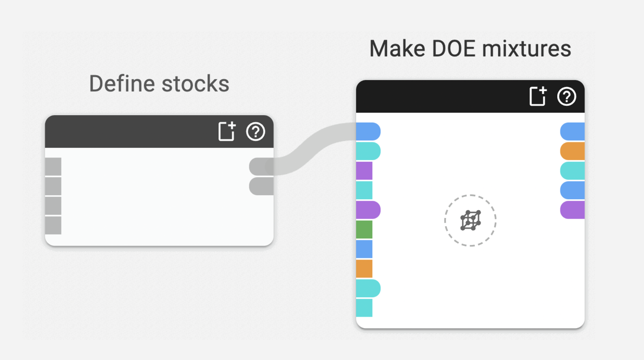Click the DOE cube icon in the node center
The image size is (644, 360).
470,220
